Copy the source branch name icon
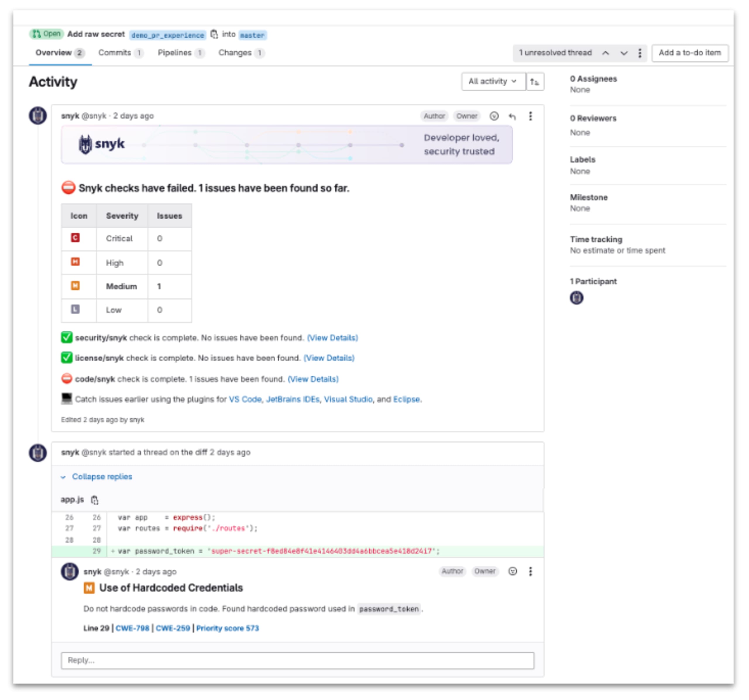This screenshot has height=700, width=749. click(214, 34)
